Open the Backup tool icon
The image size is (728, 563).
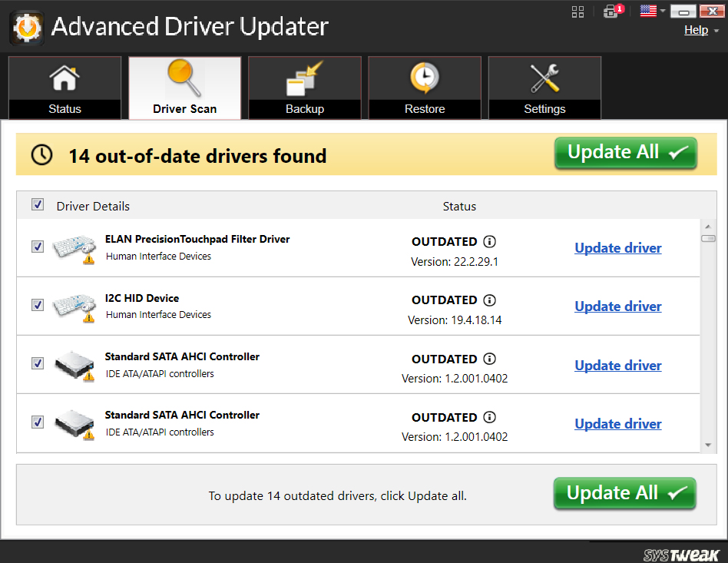tap(304, 77)
